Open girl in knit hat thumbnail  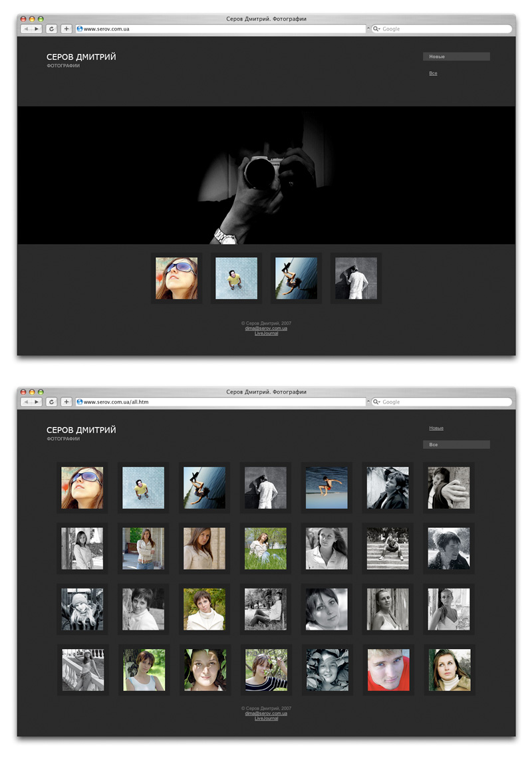tap(82, 609)
